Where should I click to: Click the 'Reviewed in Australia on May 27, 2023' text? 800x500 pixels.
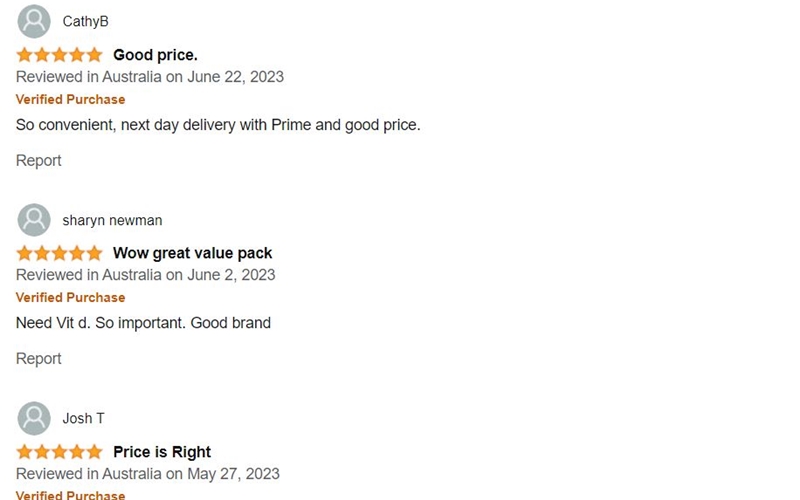(148, 474)
